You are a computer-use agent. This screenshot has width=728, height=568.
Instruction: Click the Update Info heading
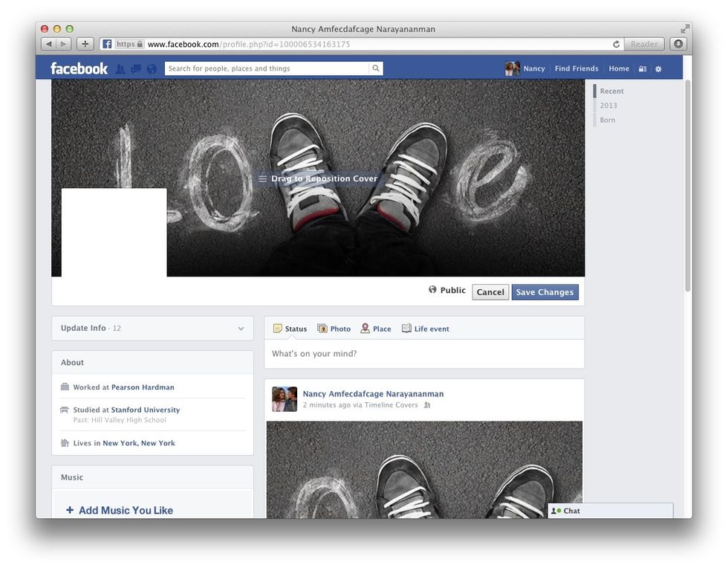pyautogui.click(x=83, y=328)
